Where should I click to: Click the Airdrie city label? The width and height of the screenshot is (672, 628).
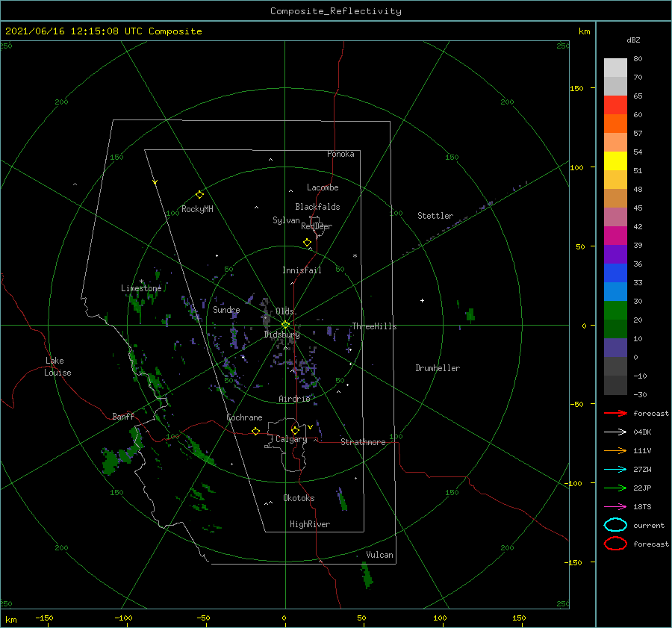[294, 399]
